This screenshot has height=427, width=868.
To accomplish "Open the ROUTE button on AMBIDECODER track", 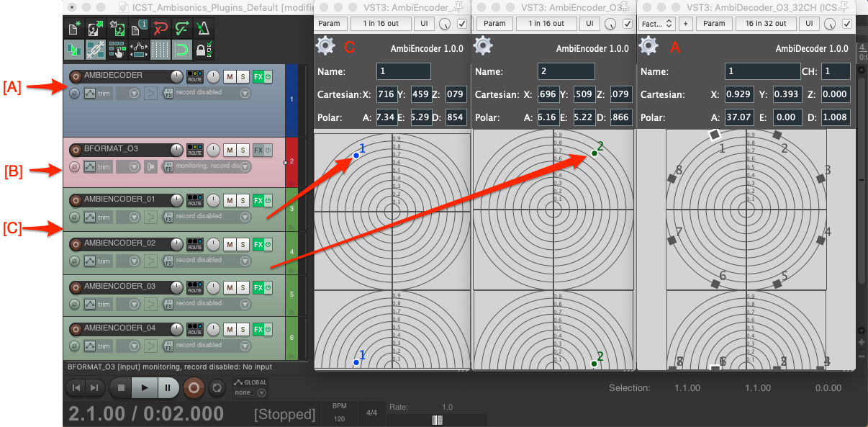I will coord(194,76).
